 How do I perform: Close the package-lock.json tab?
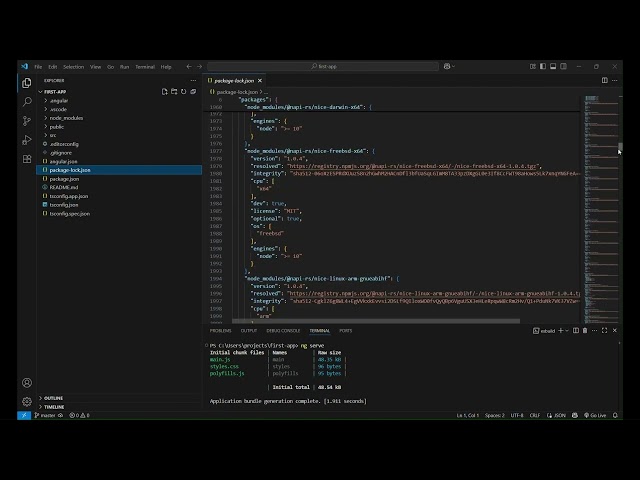pyautogui.click(x=260, y=81)
